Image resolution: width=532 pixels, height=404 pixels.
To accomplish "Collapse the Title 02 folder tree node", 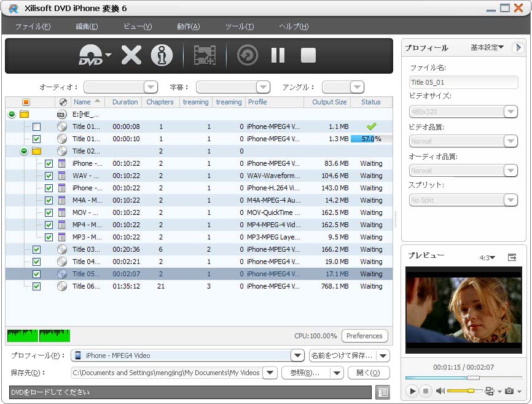I will click(24, 151).
